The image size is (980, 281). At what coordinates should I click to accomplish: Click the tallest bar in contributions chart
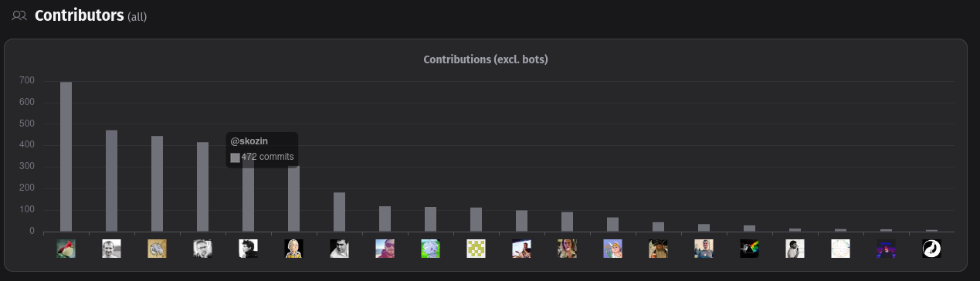point(66,157)
